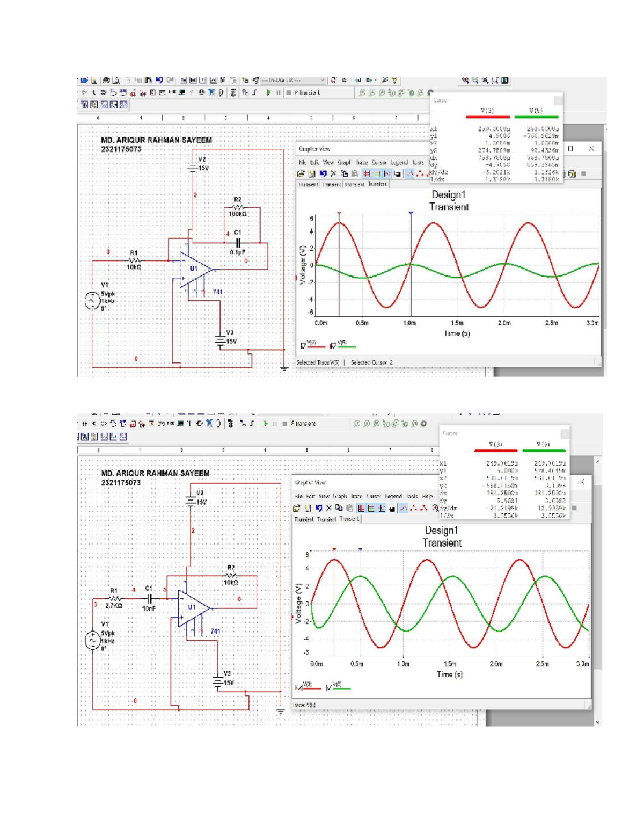Open Cursor menu in top Grapher View
Viewport: 644px width, 834px height.
point(379,162)
